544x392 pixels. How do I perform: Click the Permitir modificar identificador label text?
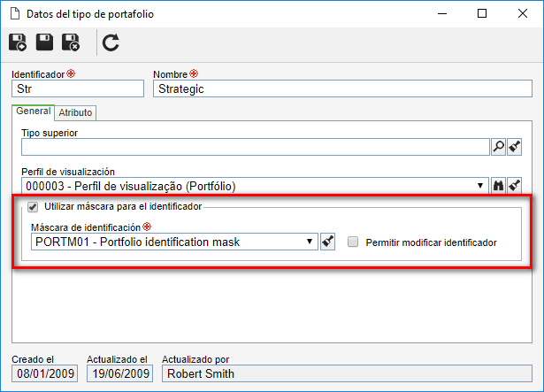coord(432,242)
